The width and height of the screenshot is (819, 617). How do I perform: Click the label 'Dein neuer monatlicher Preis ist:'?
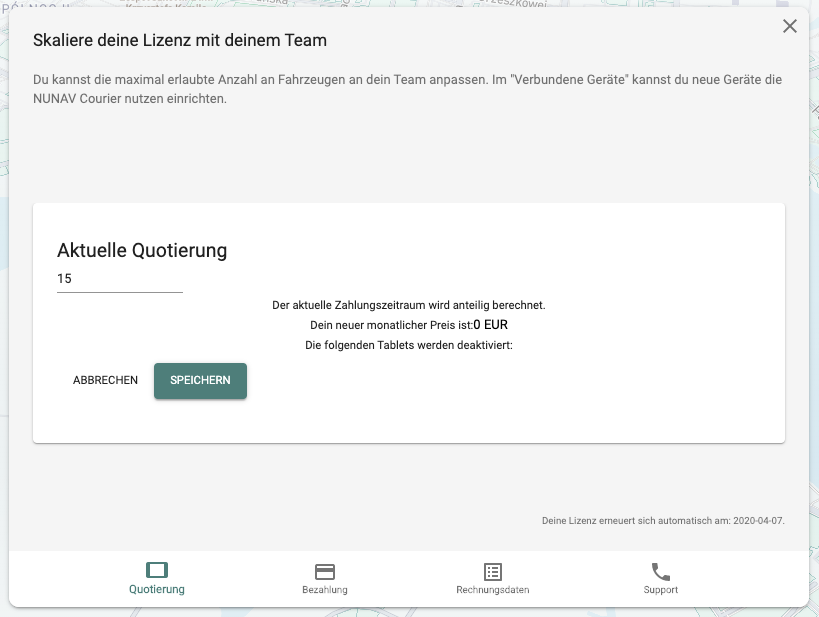click(x=392, y=325)
